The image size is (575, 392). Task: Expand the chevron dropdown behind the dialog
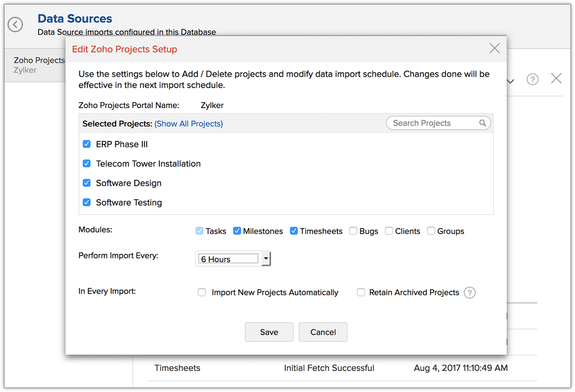point(510,81)
